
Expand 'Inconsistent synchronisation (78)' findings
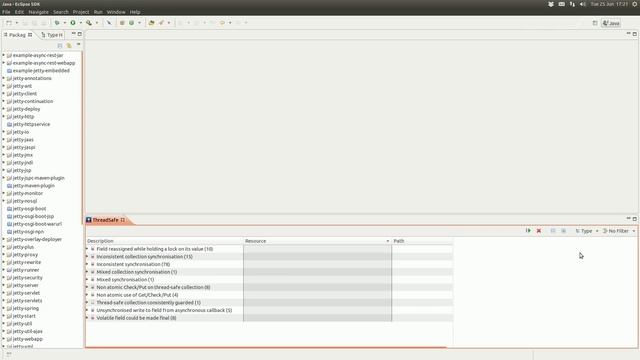click(x=87, y=264)
